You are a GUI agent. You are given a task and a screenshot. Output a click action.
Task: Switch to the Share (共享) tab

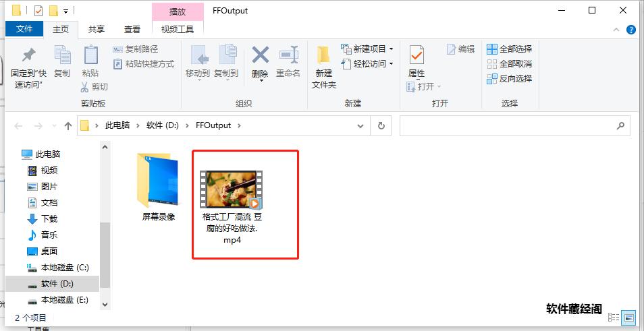(x=97, y=29)
